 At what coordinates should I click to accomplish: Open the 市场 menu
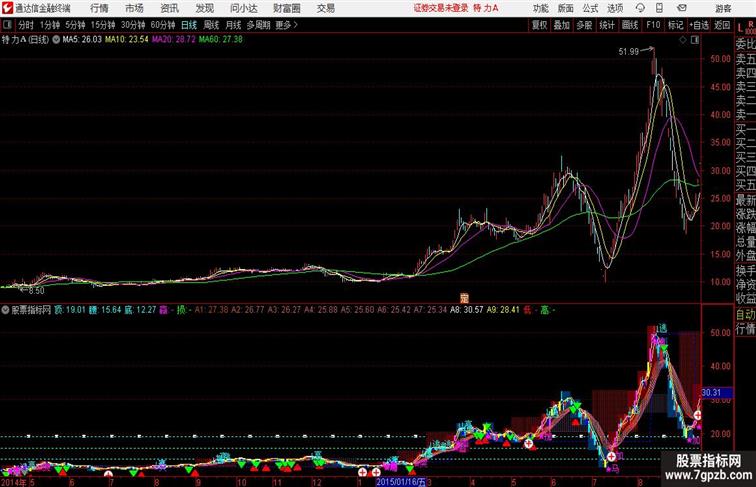[134, 8]
